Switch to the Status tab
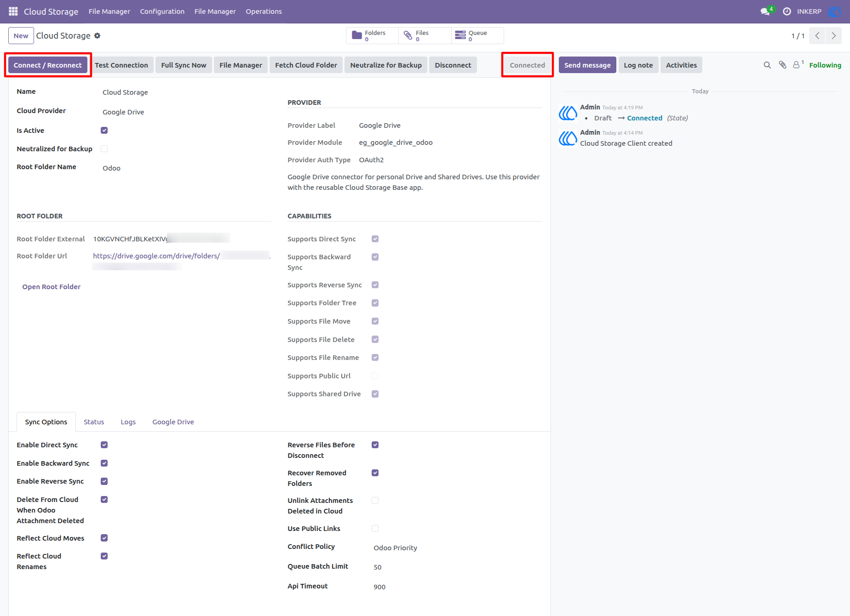 coord(94,422)
